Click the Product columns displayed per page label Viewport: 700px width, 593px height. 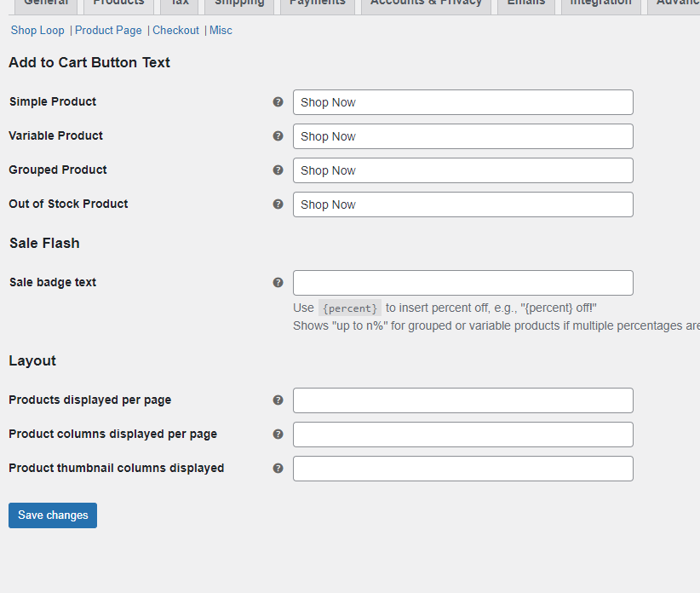(x=113, y=434)
